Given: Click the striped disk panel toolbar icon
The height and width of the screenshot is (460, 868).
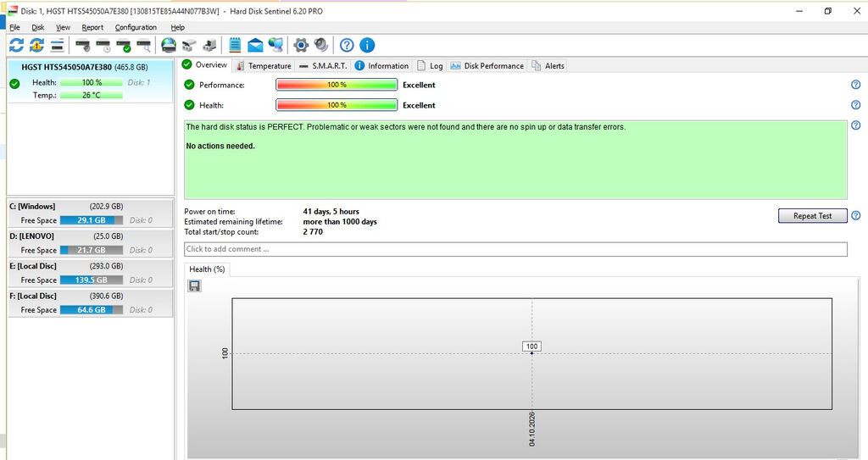Looking at the screenshot, I should tap(58, 45).
